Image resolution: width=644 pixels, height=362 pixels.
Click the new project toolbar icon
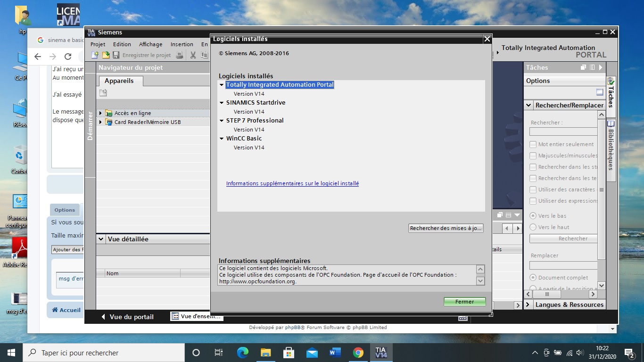95,55
